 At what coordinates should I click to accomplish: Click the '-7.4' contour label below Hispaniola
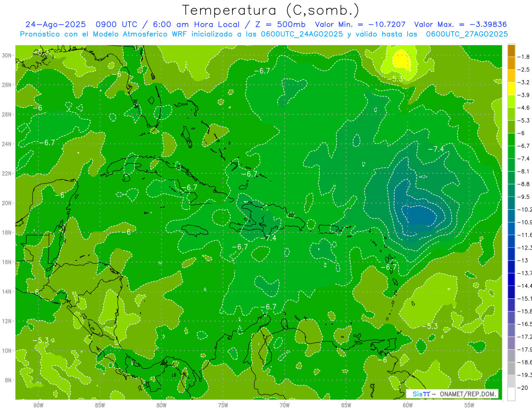pyautogui.click(x=269, y=238)
